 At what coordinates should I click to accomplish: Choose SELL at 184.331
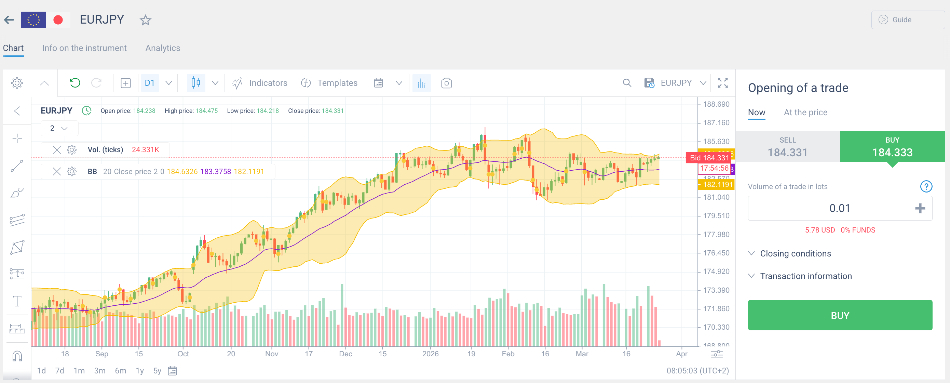pyautogui.click(x=787, y=146)
